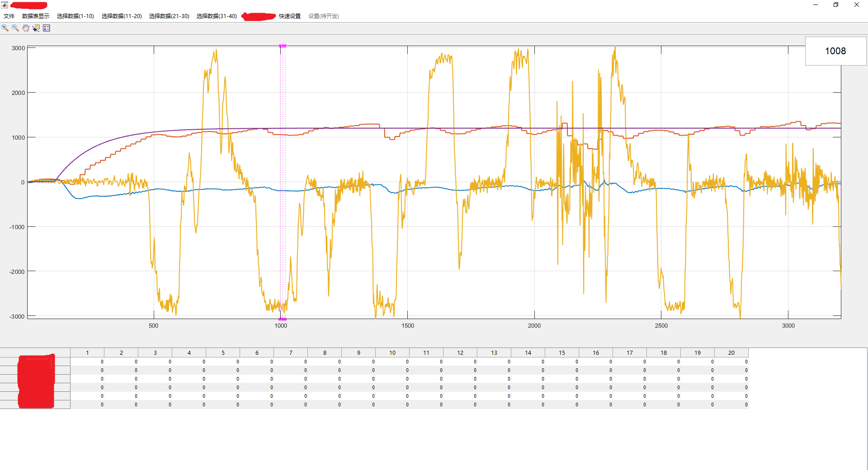
Task: Click the greyed 设置(待开发) menu
Action: (x=324, y=16)
